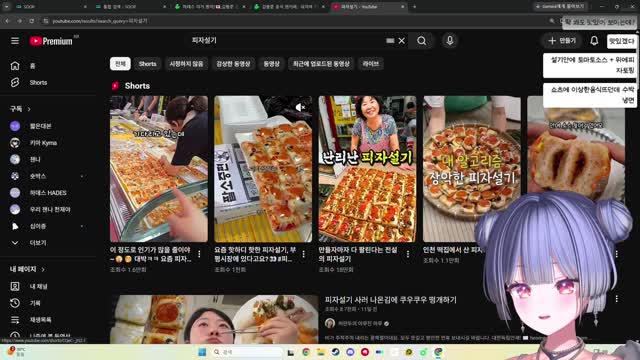Image resolution: width=640 pixels, height=360 pixels.
Task: Open more options for 부평시장 Shorts video
Action: [x=303, y=254]
